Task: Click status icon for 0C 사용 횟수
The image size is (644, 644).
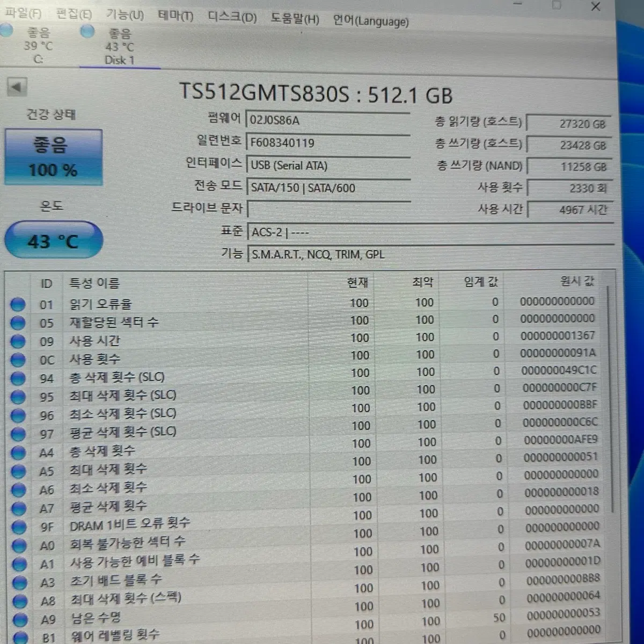Action: pos(18,360)
